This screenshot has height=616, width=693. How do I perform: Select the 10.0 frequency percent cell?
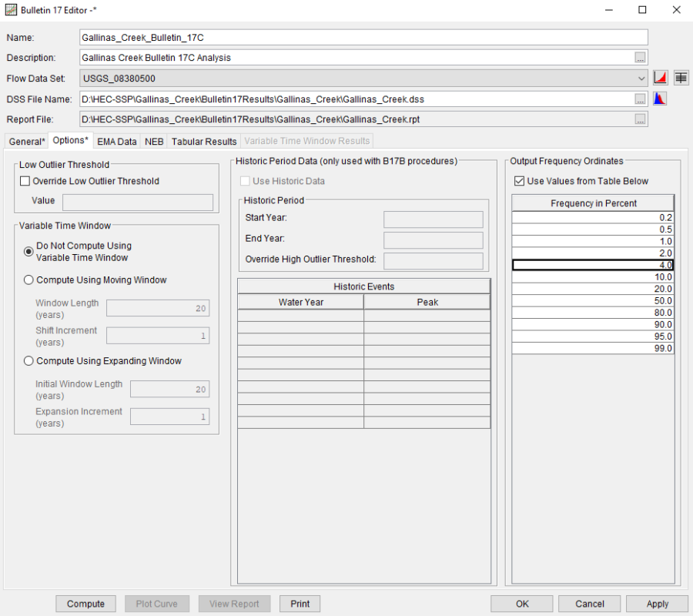click(593, 276)
